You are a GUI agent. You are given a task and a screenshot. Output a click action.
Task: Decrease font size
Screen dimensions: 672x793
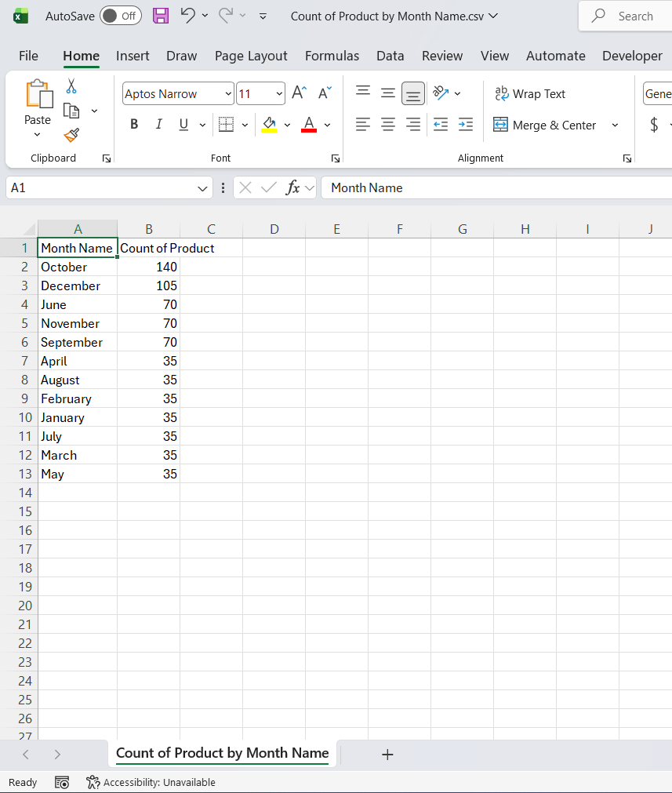click(x=325, y=93)
